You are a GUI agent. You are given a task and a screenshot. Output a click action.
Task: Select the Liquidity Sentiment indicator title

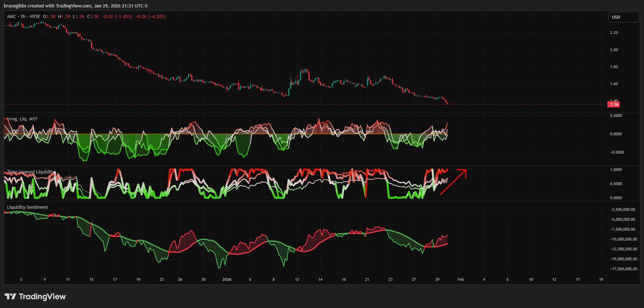(27, 207)
